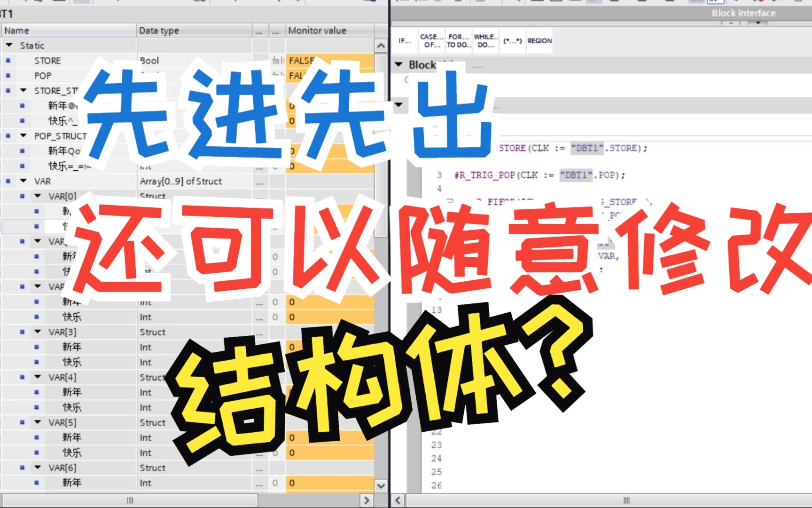Screen dimensions: 812x508
Task: Insert a FOR...TO DO loop snippet
Action: (459, 41)
